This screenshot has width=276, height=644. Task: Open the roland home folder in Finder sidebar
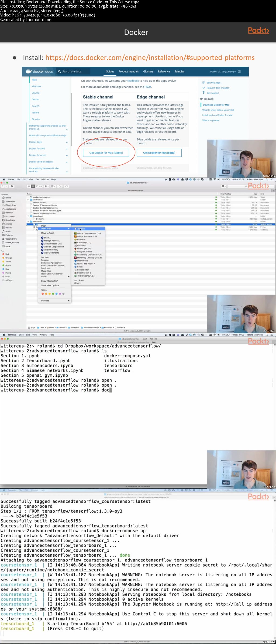pos(7,198)
